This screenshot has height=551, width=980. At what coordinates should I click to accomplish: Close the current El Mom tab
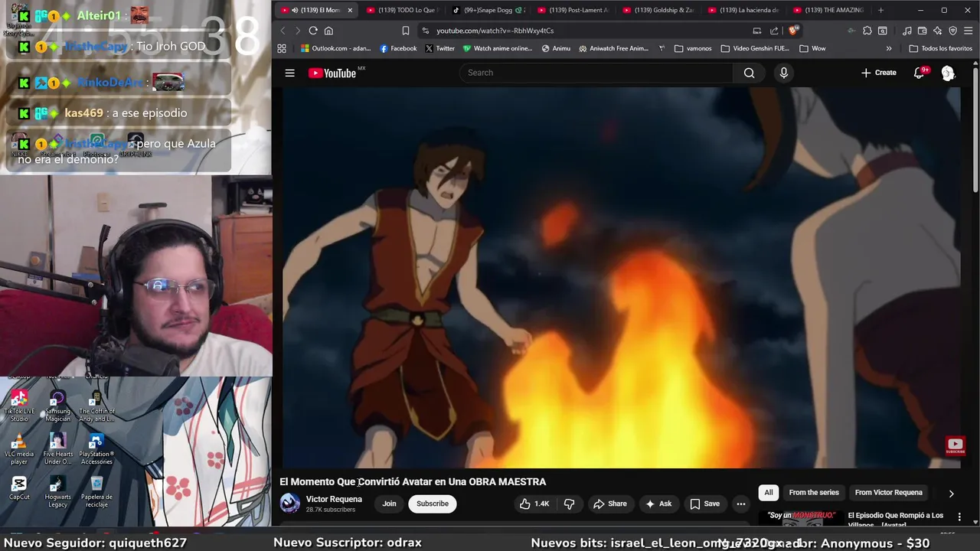point(350,10)
